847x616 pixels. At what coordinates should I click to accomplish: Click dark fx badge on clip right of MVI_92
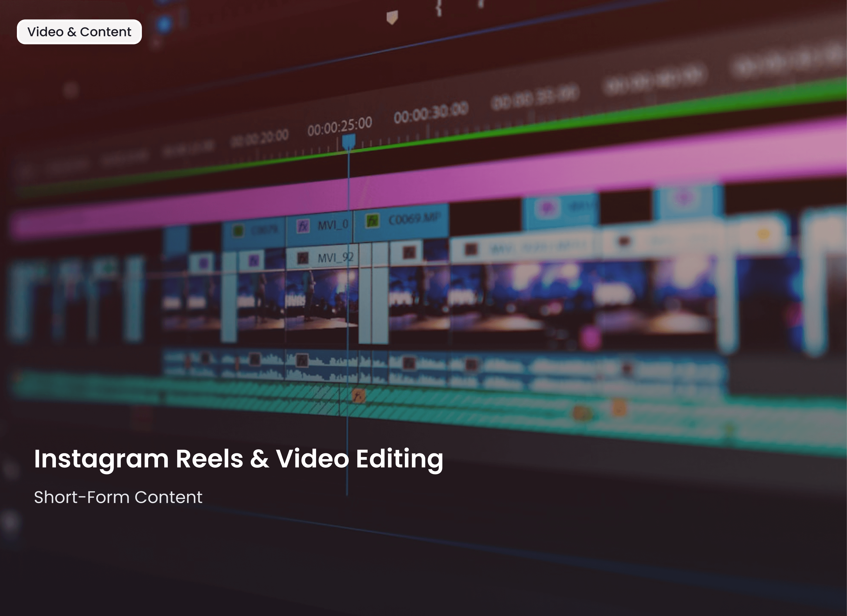(409, 253)
